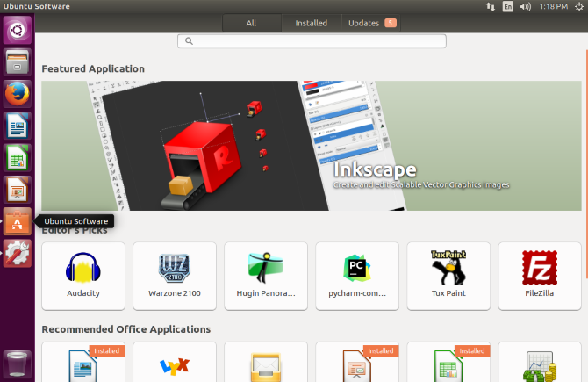Viewport: 588px width, 382px height.
Task: Switch to the Installed tab
Action: pos(312,23)
